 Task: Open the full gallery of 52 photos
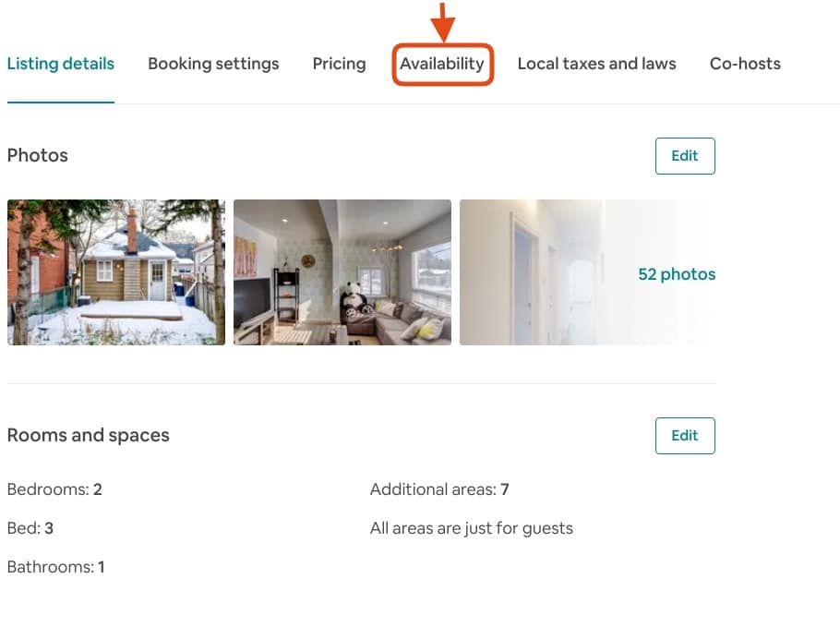point(677,273)
